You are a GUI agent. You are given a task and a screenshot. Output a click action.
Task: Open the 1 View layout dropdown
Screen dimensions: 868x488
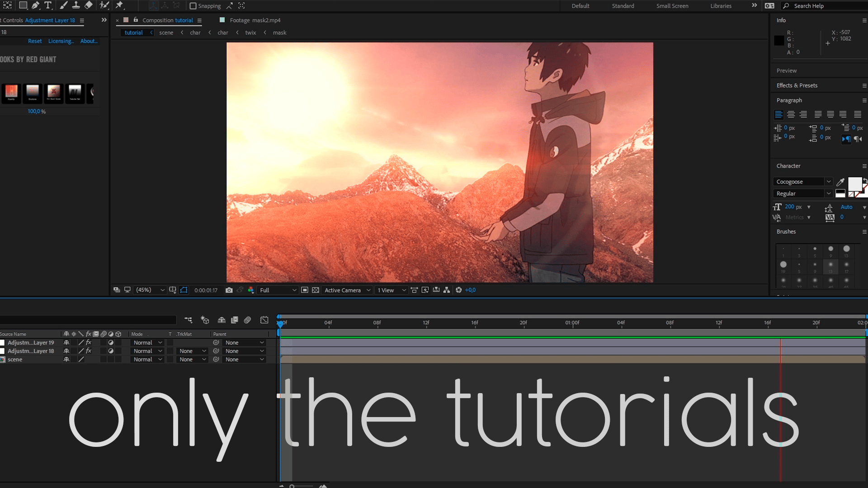tap(392, 290)
